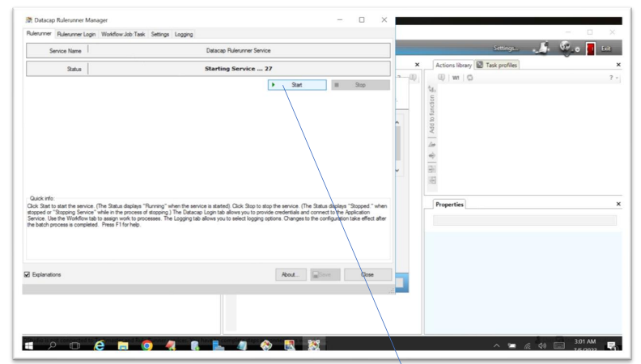The height and width of the screenshot is (364, 641).
Task: Close the Properties panel
Action: (618, 204)
